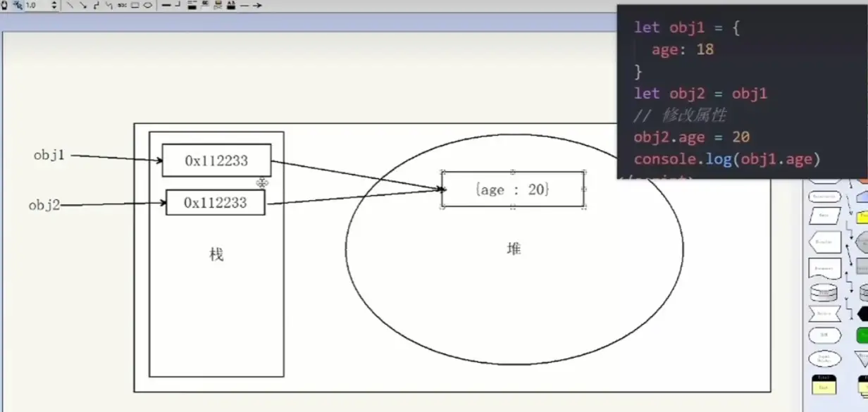This screenshot has height=412, width=868.
Task: Choose the plain line end style
Action: click(x=244, y=5)
